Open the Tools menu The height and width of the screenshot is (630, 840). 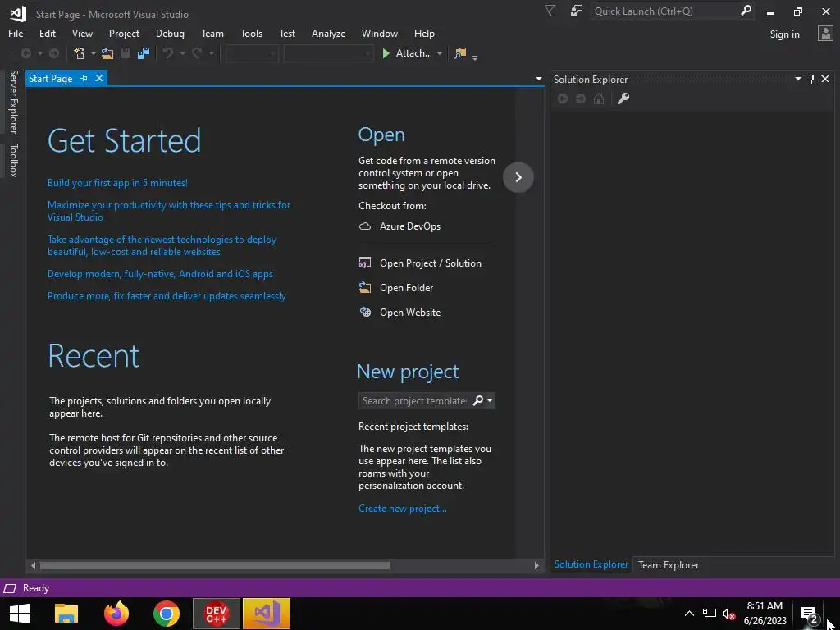(251, 33)
